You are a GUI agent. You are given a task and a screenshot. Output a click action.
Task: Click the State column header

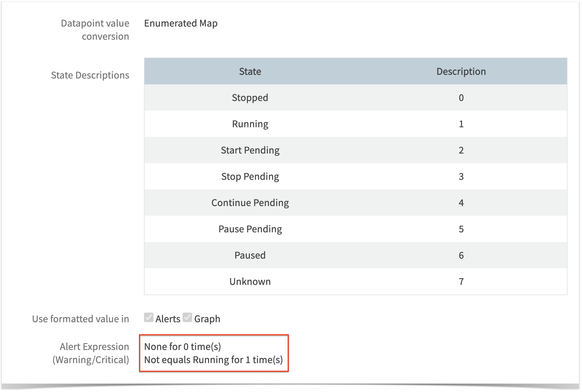pyautogui.click(x=250, y=72)
